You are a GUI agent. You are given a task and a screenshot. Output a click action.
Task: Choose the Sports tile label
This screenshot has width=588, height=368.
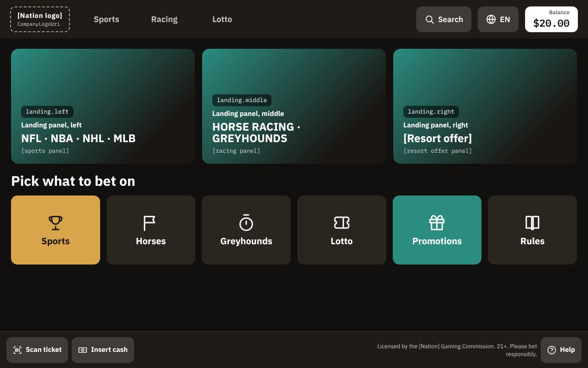[x=56, y=241]
